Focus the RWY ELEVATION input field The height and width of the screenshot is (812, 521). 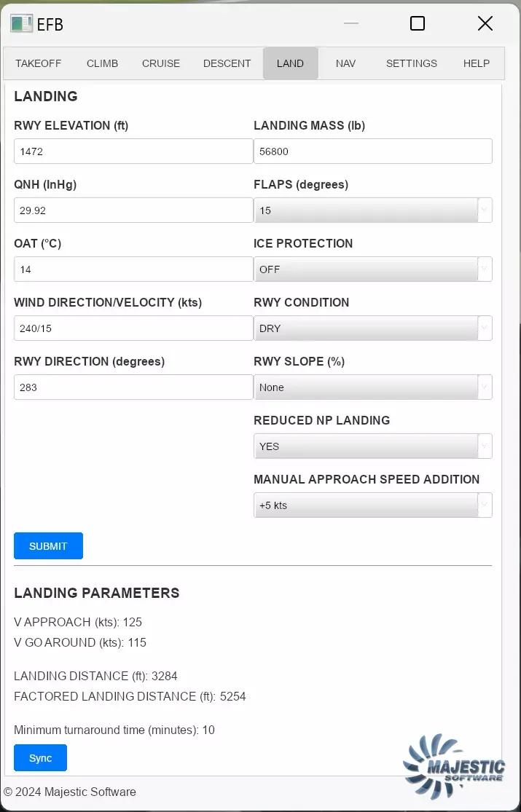point(133,151)
